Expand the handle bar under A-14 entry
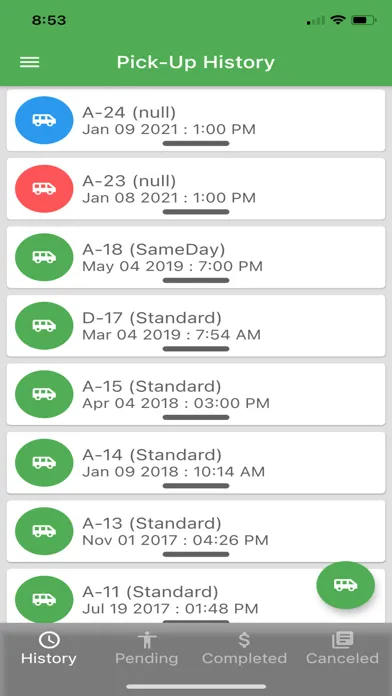Image resolution: width=392 pixels, height=696 pixels. (x=196, y=486)
